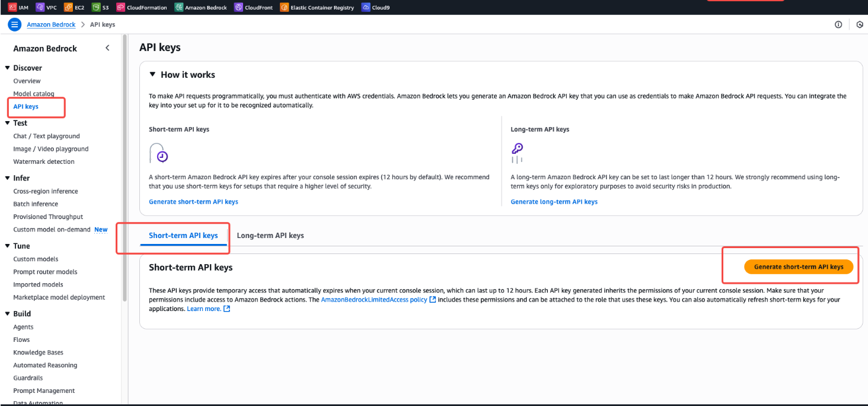This screenshot has width=868, height=406.
Task: Open the Amazon Bedrock shortcut icon in top bar
Action: tap(178, 7)
